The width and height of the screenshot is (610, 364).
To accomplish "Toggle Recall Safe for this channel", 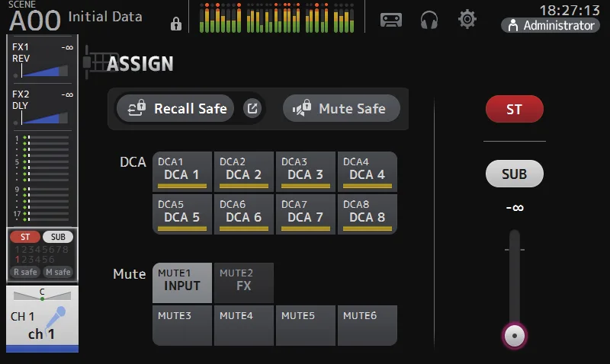I will click(x=175, y=108).
